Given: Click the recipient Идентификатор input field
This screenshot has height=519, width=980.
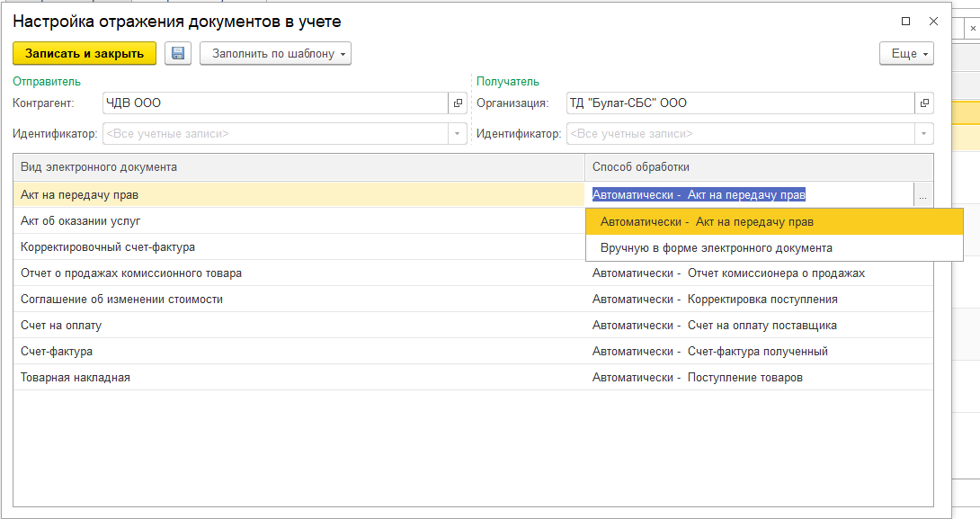Looking at the screenshot, I should (741, 134).
